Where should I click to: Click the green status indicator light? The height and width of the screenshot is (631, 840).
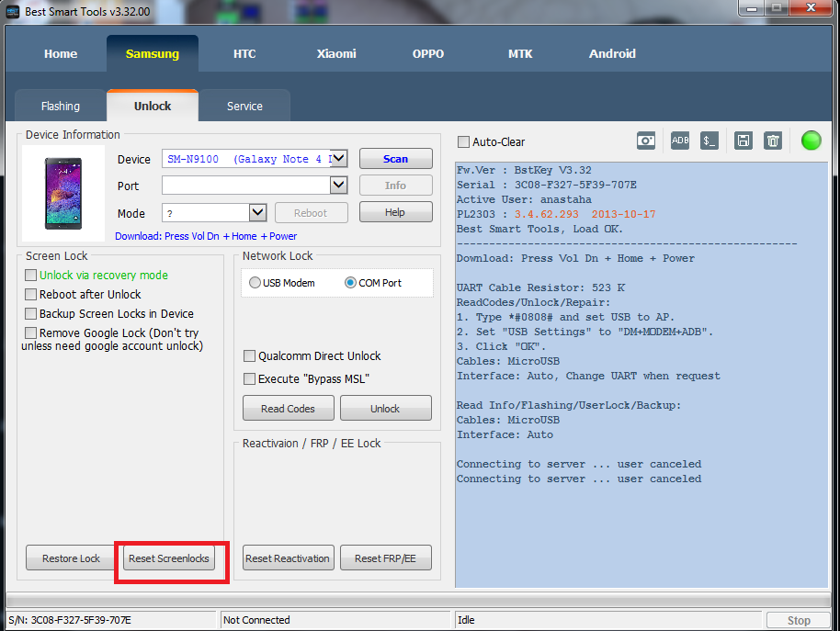click(811, 141)
